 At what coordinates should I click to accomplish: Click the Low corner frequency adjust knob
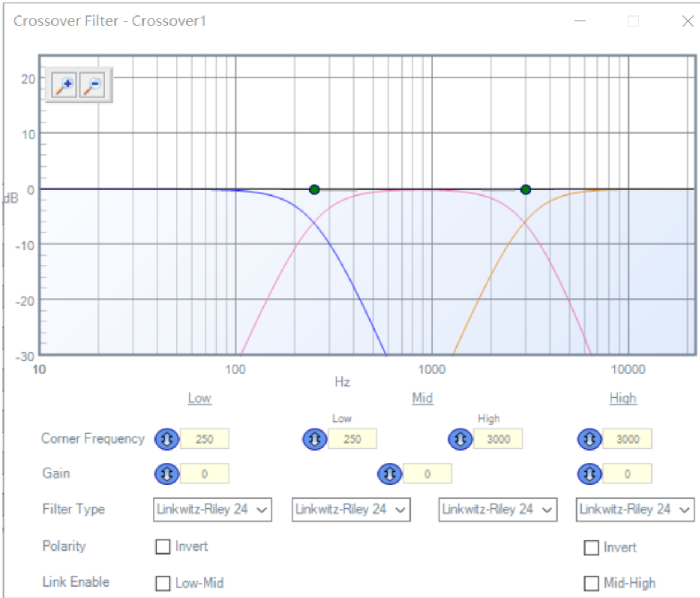coord(167,439)
